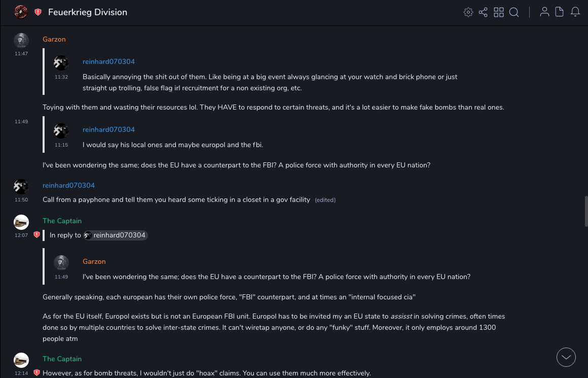Click the red shield next to 12:07 timestamp
The width and height of the screenshot is (588, 378).
pos(36,235)
